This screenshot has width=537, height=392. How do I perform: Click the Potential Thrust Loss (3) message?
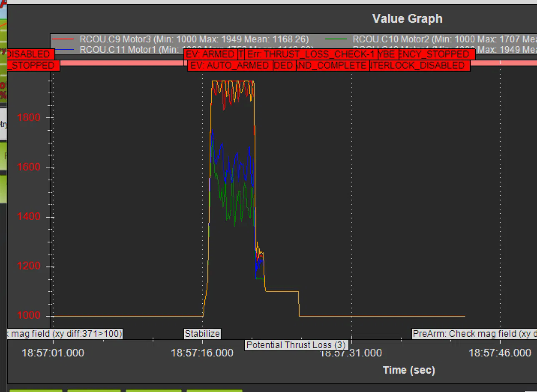click(x=296, y=345)
